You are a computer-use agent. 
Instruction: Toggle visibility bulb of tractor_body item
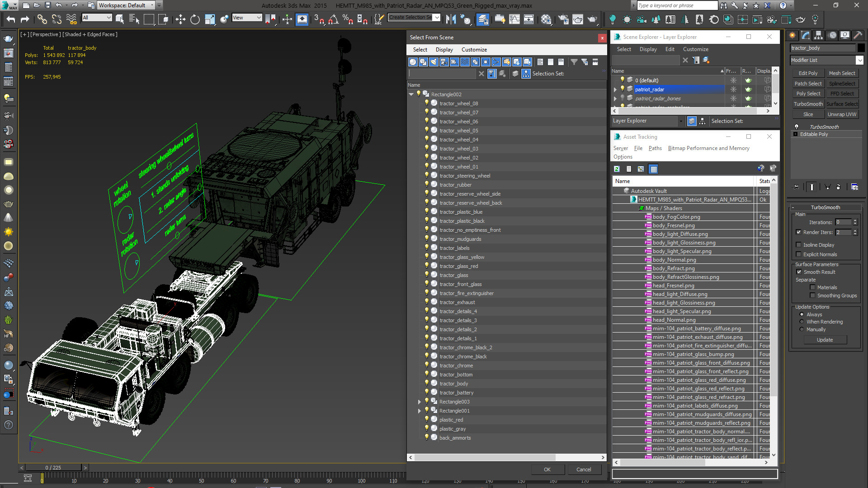pos(426,383)
